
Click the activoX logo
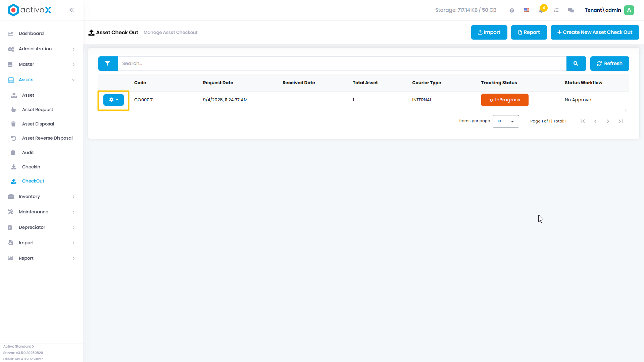coord(30,10)
